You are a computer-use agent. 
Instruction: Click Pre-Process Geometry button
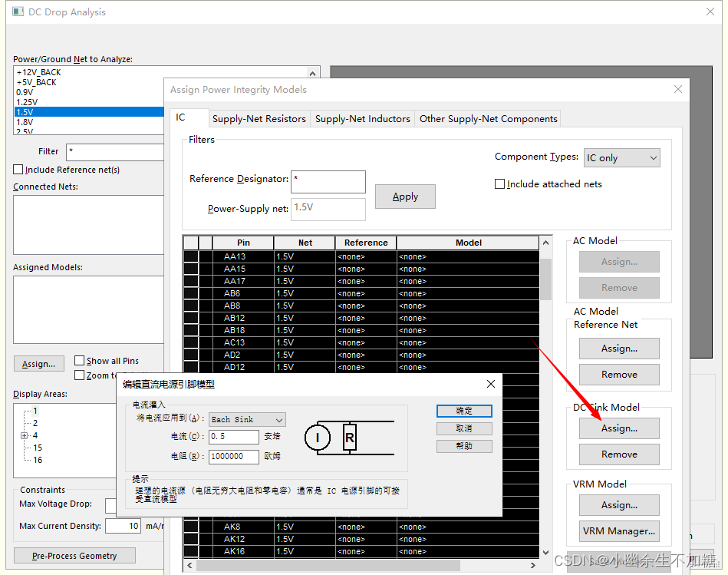click(74, 556)
